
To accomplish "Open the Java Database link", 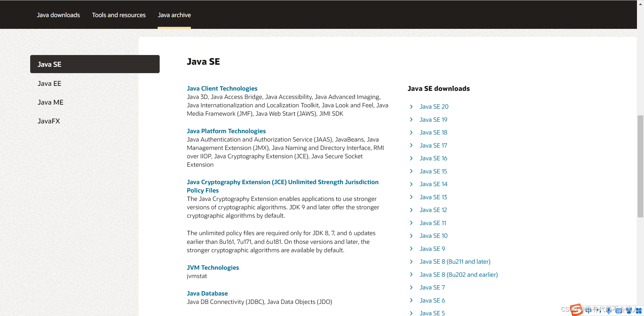I will tap(207, 294).
